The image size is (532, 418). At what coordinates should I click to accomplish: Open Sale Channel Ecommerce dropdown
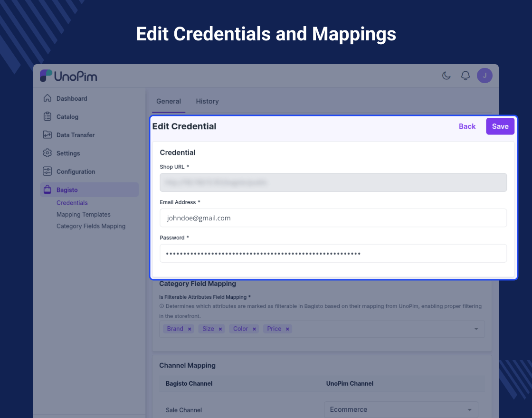(x=401, y=409)
